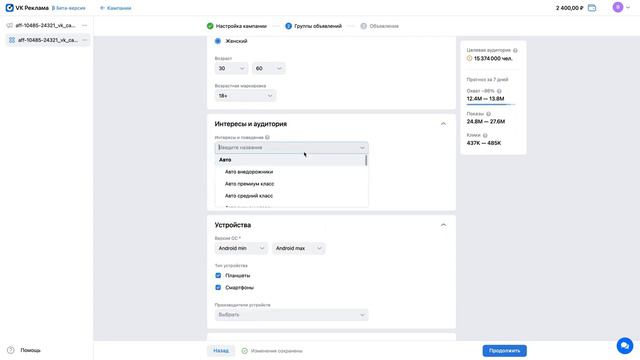
Task: Click the info icon next to Показы
Action: coord(488,114)
